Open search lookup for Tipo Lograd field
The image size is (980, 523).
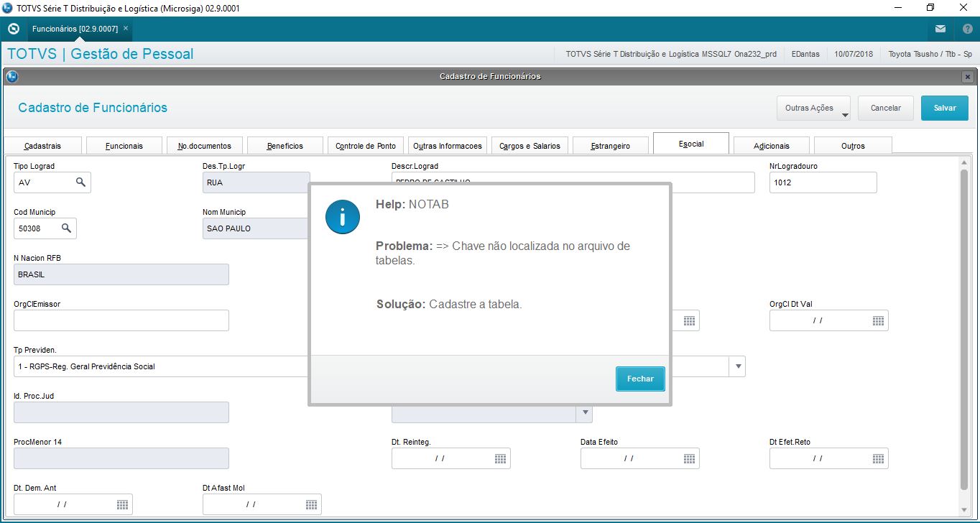coord(80,182)
